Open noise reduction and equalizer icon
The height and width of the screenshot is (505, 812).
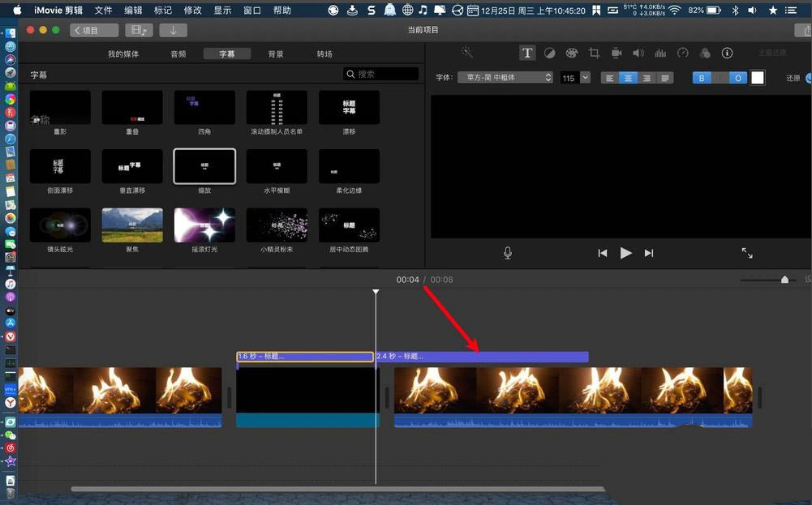[x=661, y=53]
